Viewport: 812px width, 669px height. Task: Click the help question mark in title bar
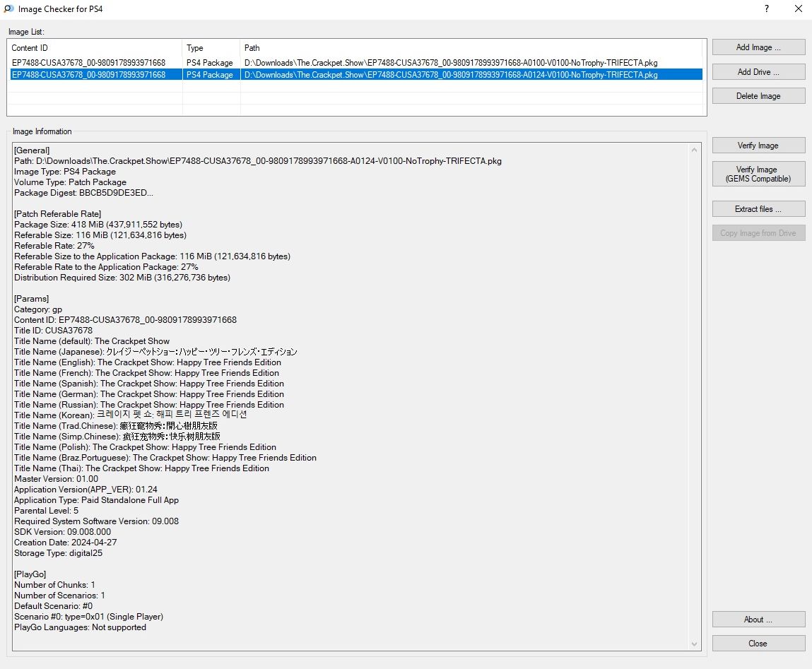[x=767, y=8]
